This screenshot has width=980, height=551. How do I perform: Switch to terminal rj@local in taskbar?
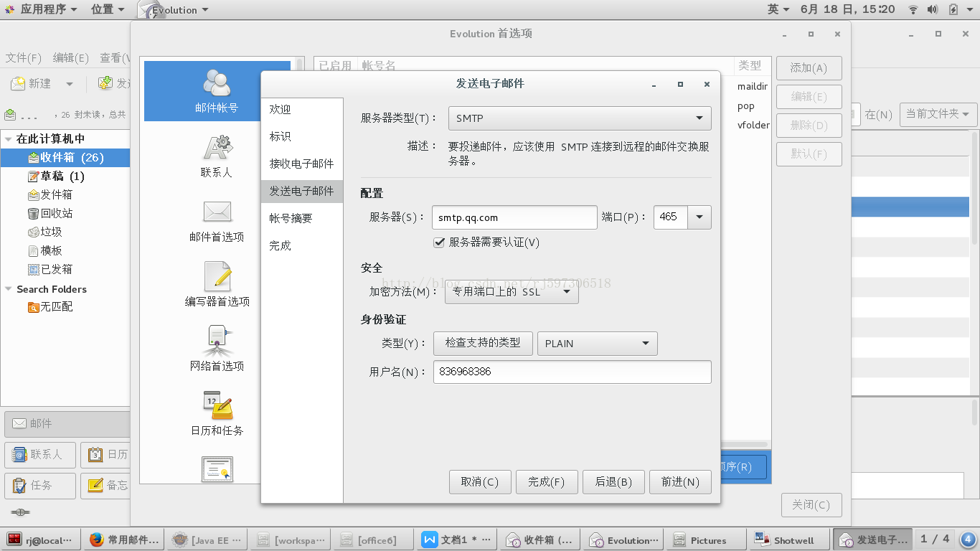coord(42,540)
